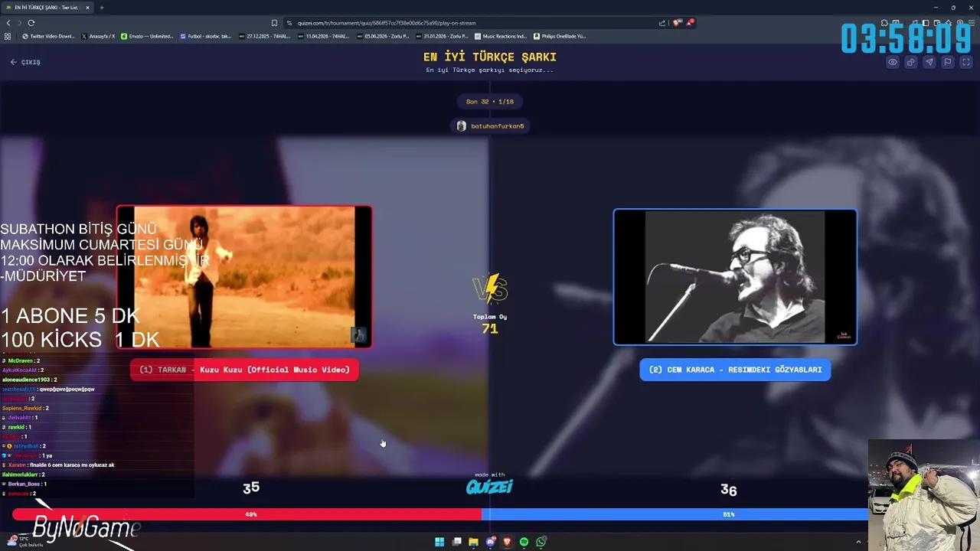Open the Envato — Unlimited bookmark
Viewport: 980px width, 551px height.
coord(147,36)
